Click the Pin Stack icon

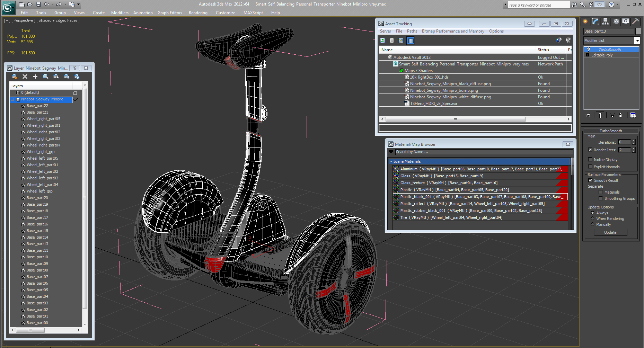pos(588,115)
